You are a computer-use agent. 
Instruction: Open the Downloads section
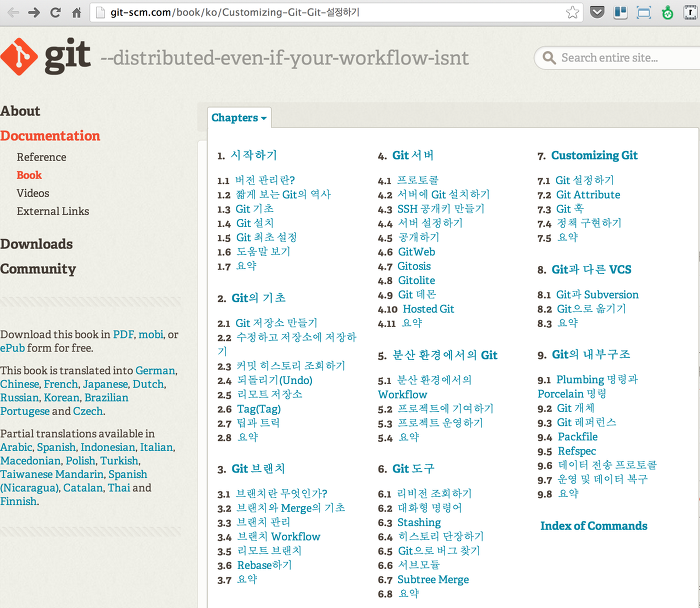coord(36,244)
